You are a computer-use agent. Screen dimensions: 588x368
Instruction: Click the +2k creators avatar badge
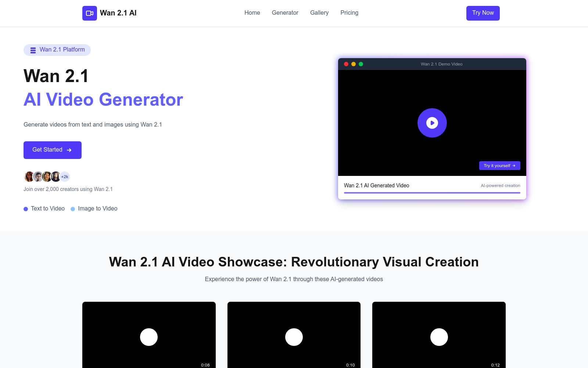[65, 177]
